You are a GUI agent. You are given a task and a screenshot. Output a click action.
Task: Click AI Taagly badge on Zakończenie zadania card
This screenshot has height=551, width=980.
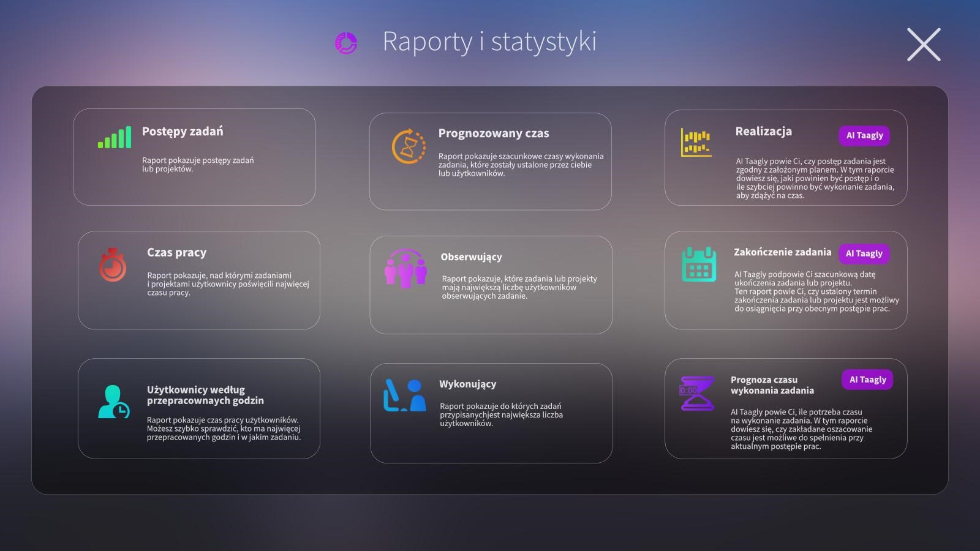[864, 253]
